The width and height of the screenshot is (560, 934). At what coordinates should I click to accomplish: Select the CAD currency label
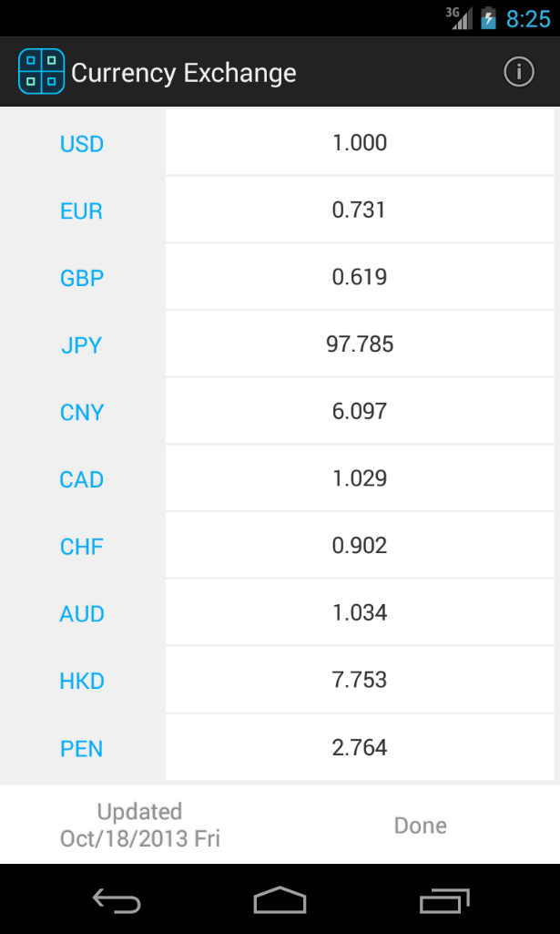tap(81, 479)
